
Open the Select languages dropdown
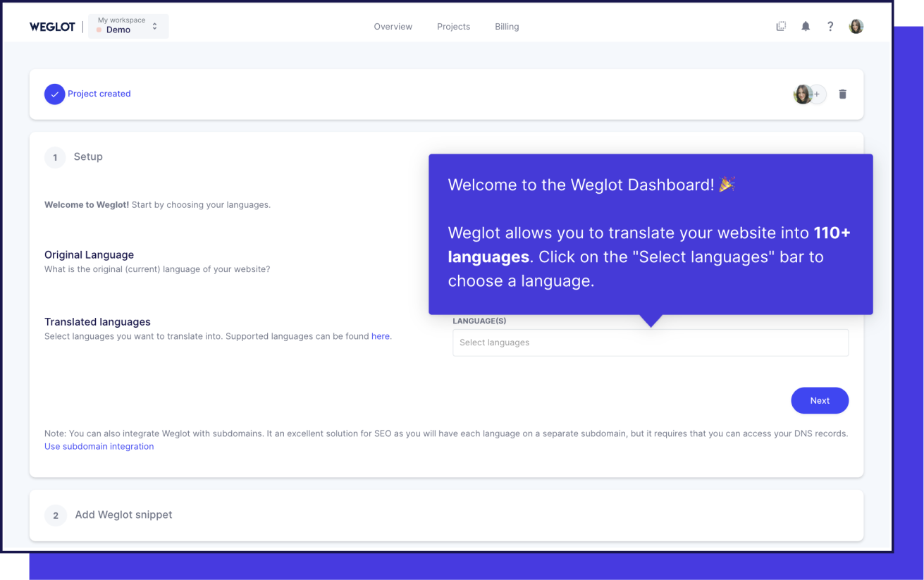650,343
